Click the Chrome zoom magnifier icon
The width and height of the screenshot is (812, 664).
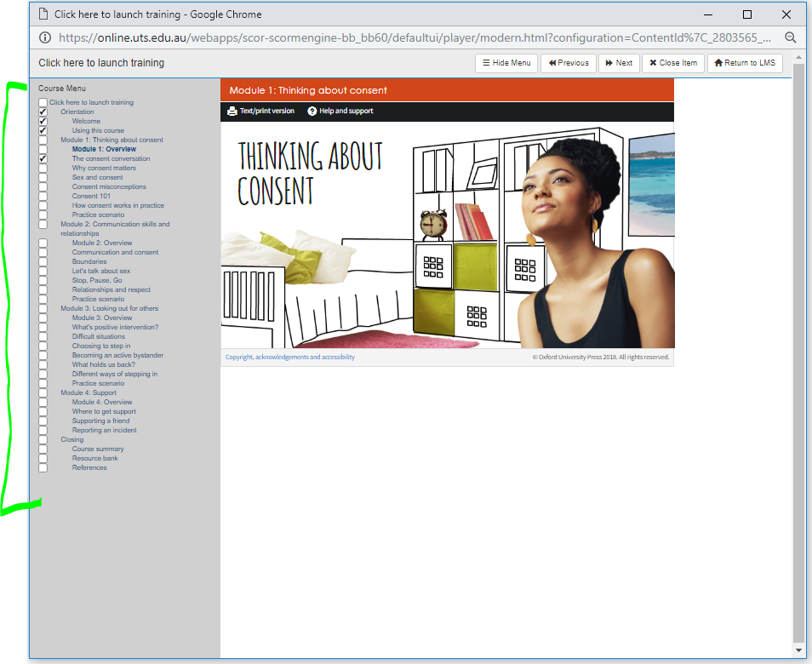(790, 37)
